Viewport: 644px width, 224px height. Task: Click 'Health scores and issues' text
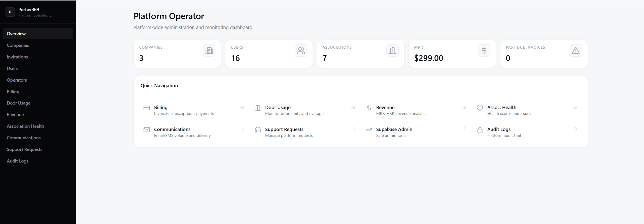(509, 114)
